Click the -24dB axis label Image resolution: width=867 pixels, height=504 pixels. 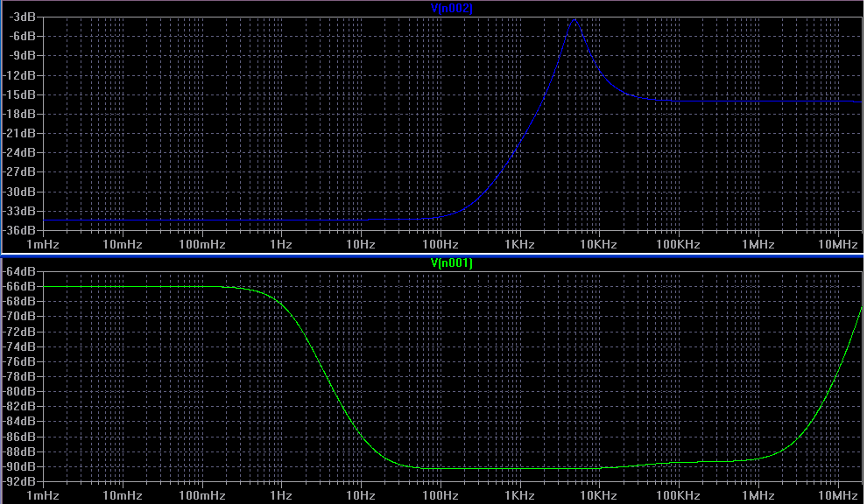click(x=20, y=152)
